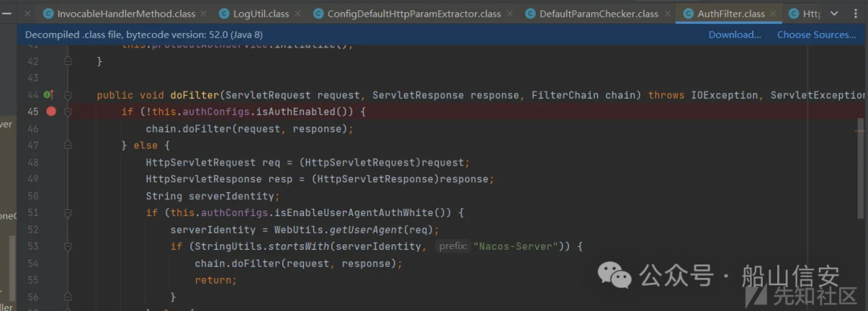Screen dimensions: 868x311
Task: Open the editor tabs options menu
Action: tap(856, 14)
